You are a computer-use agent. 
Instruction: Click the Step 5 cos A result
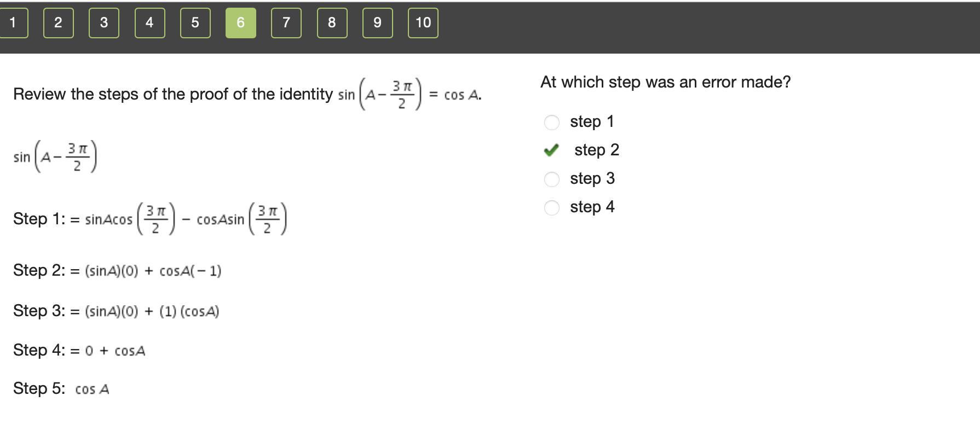[x=92, y=389]
